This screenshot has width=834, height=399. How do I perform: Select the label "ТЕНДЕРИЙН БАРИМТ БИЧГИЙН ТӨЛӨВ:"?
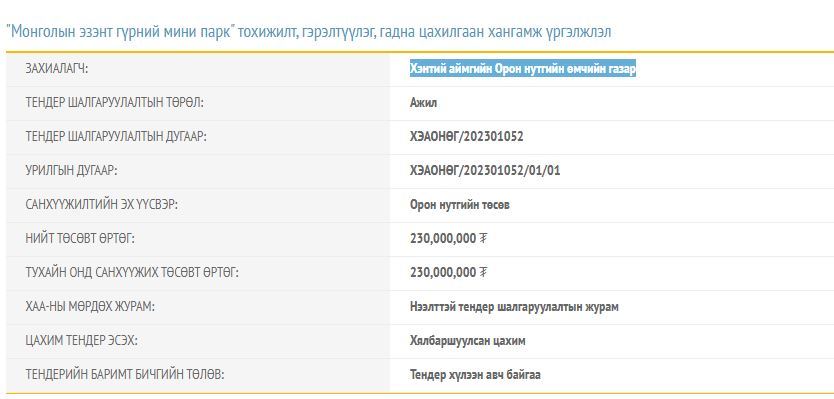pyautogui.click(x=124, y=375)
